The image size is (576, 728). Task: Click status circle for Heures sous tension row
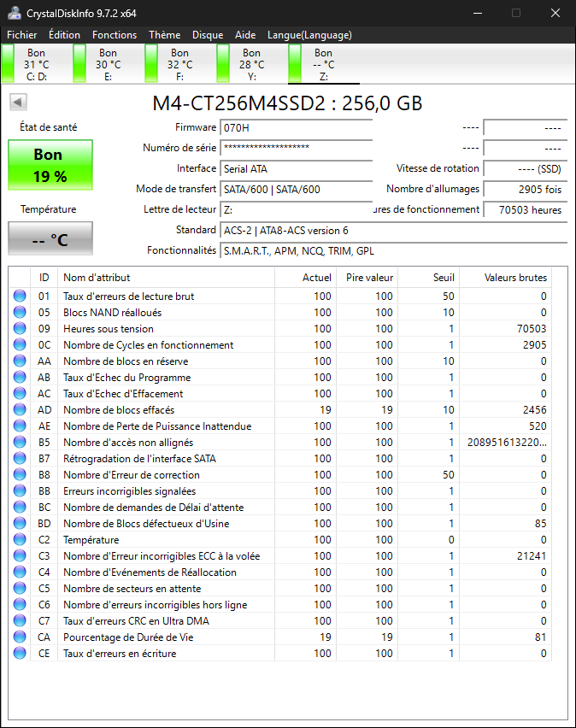[x=20, y=328]
